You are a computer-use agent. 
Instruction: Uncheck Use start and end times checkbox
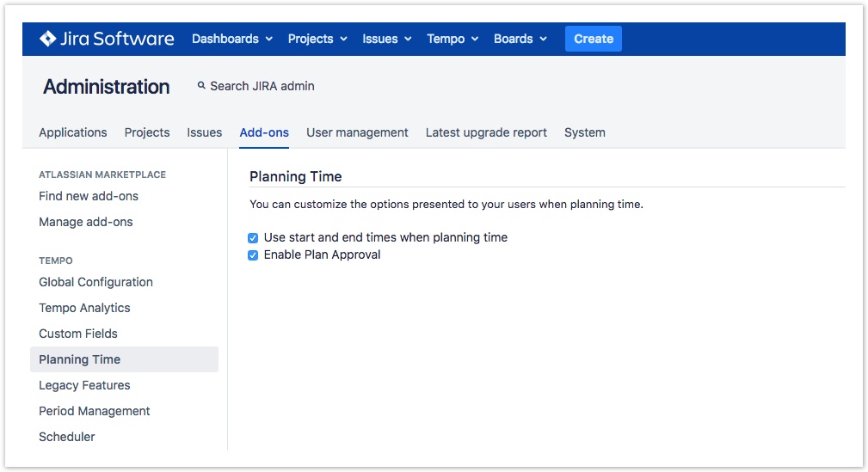(253, 238)
